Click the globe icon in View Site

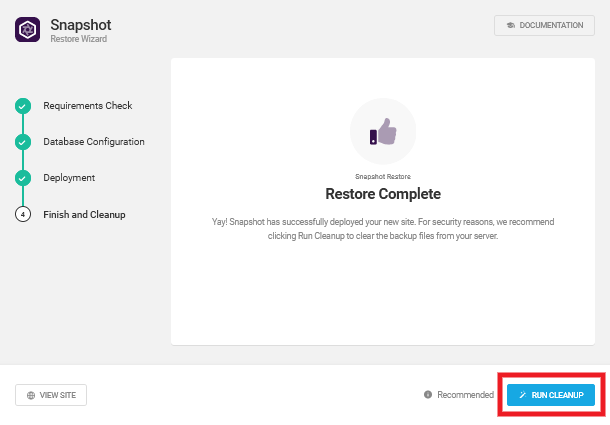[x=31, y=395]
